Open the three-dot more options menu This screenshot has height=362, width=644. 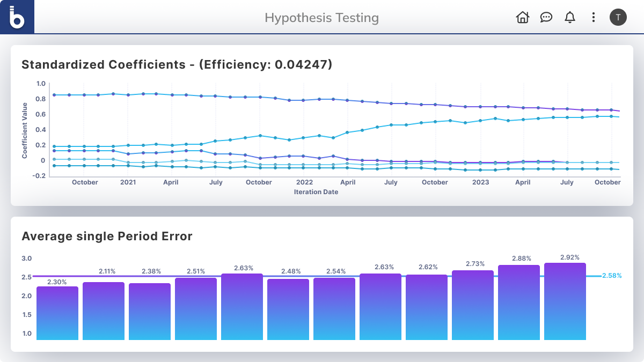[593, 17]
